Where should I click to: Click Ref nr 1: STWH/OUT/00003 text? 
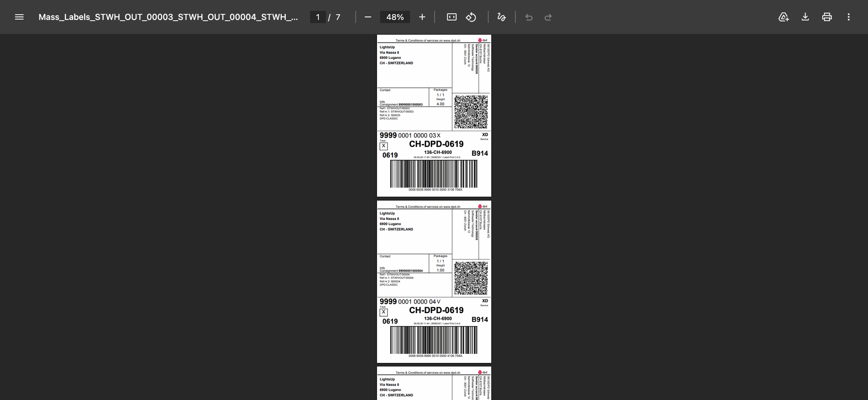[396, 112]
